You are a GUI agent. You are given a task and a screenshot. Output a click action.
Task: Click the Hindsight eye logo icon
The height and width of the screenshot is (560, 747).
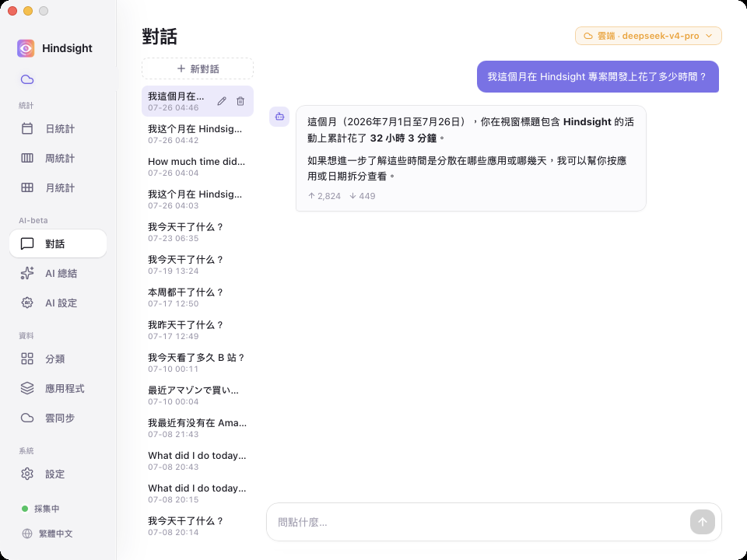[26, 48]
